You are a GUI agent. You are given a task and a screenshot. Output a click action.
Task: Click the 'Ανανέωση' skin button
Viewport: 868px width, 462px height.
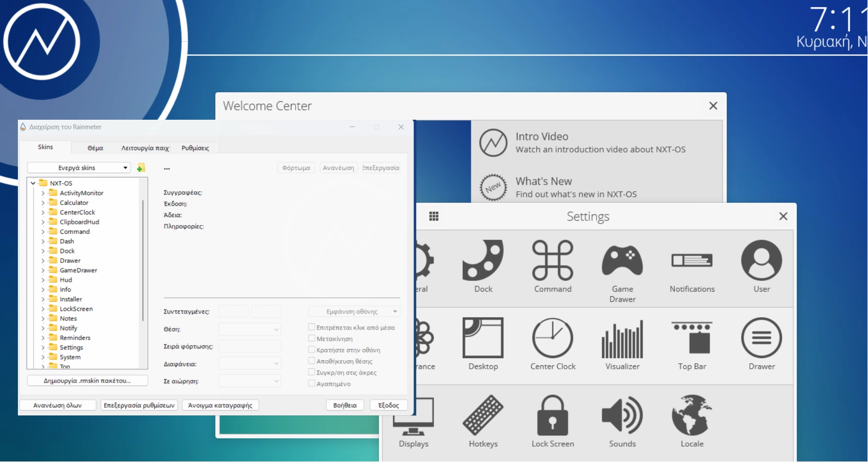(338, 168)
